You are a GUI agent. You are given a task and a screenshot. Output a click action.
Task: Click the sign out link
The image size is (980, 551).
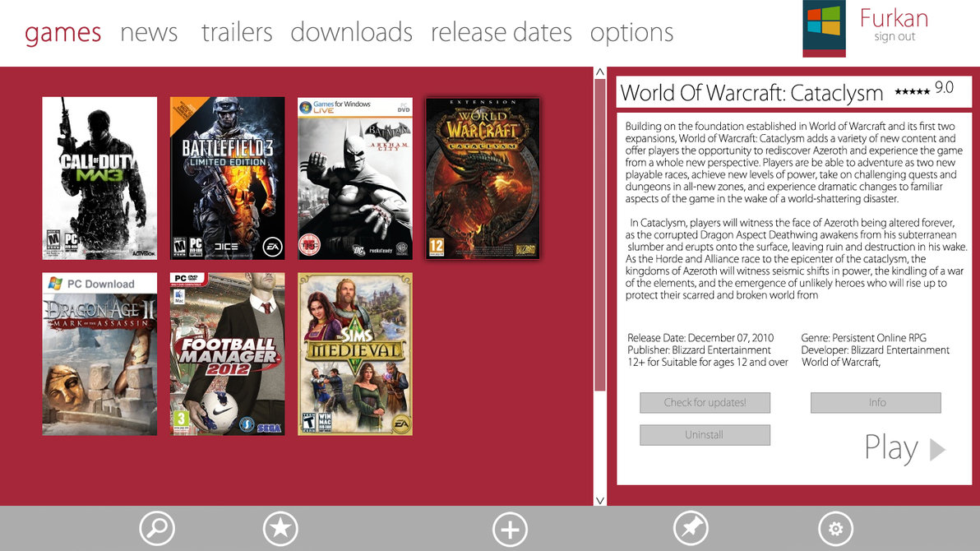click(894, 37)
